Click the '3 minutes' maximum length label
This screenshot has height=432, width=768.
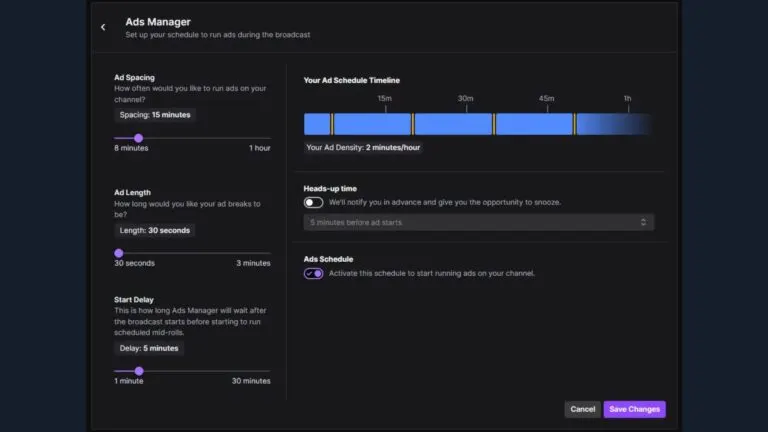pyautogui.click(x=253, y=263)
